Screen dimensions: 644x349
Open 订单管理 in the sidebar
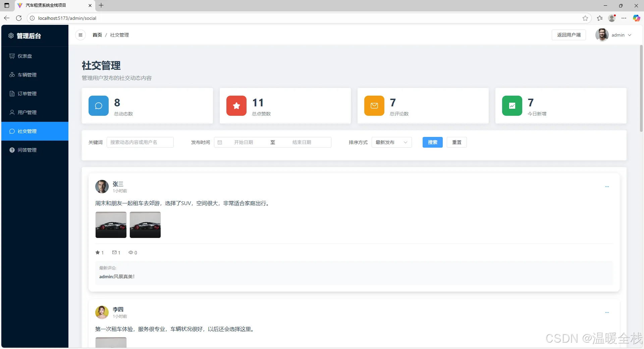point(35,94)
